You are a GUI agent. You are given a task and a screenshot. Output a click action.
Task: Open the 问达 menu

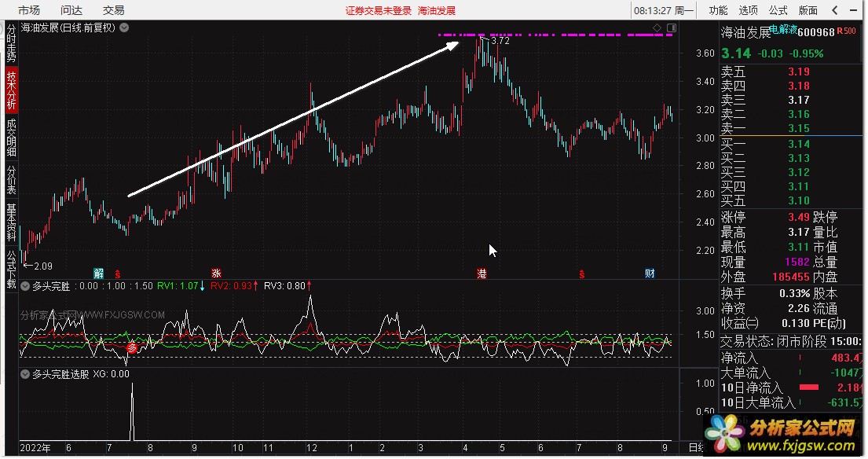point(71,10)
